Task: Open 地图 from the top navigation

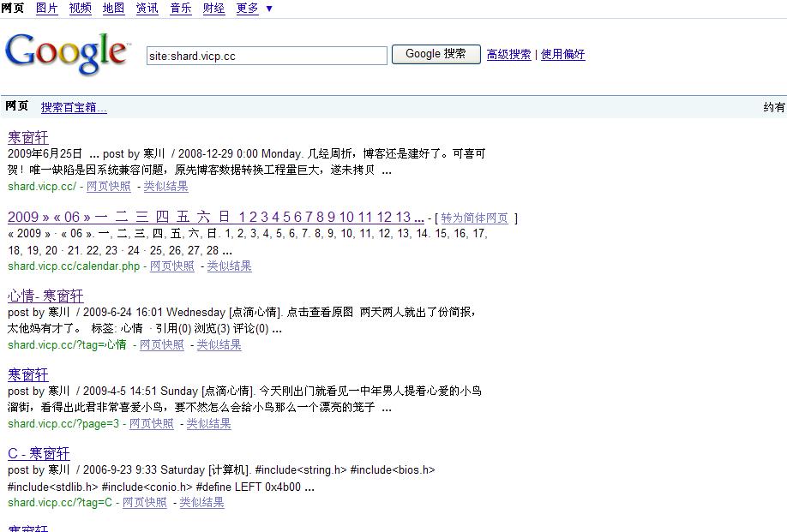Action: point(113,8)
